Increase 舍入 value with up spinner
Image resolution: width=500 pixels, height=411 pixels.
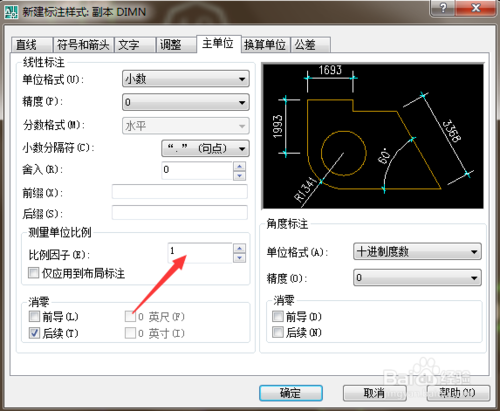(x=240, y=166)
